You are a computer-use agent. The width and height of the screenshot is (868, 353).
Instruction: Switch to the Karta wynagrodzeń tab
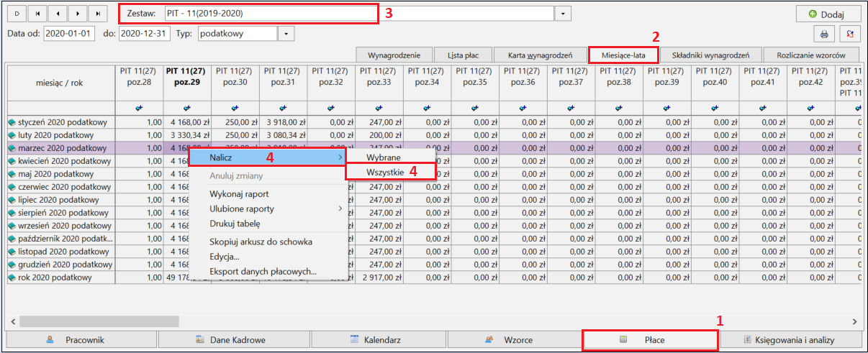coord(540,55)
